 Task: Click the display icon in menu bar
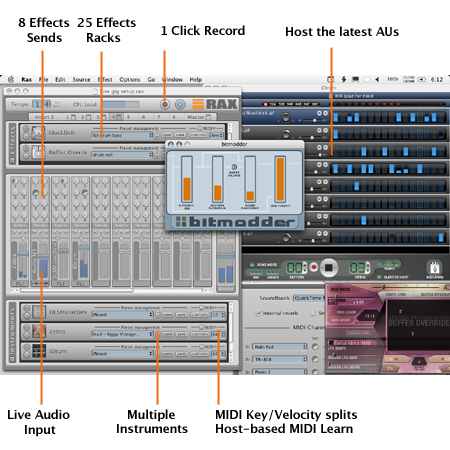pyautogui.click(x=356, y=79)
